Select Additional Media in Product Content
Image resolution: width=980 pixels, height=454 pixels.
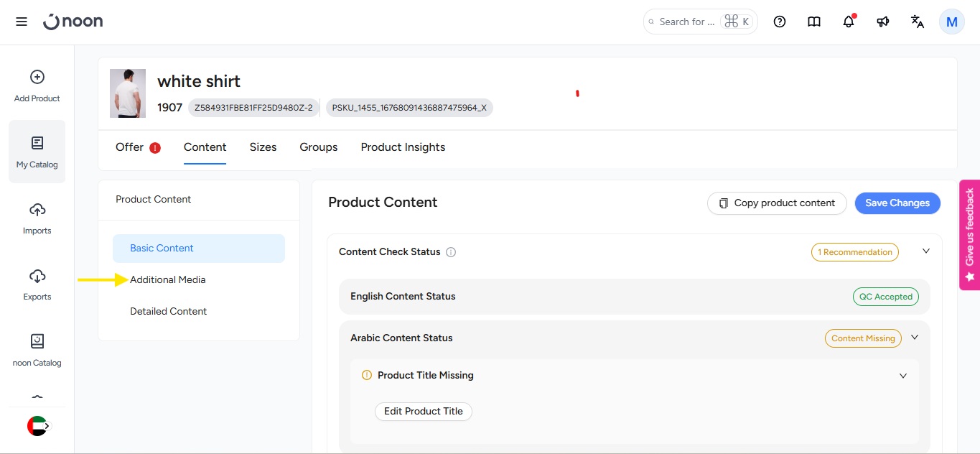[x=168, y=279]
